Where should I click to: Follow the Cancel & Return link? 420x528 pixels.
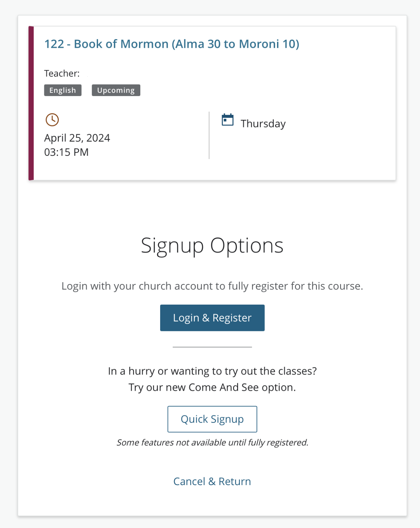coord(212,481)
